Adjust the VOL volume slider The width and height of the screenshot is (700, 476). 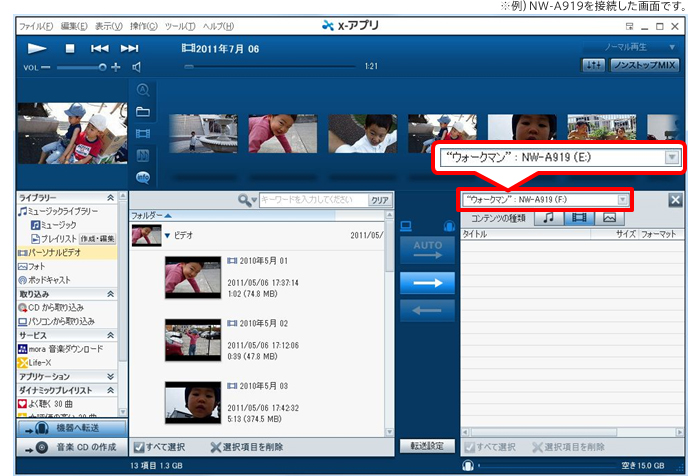click(102, 67)
